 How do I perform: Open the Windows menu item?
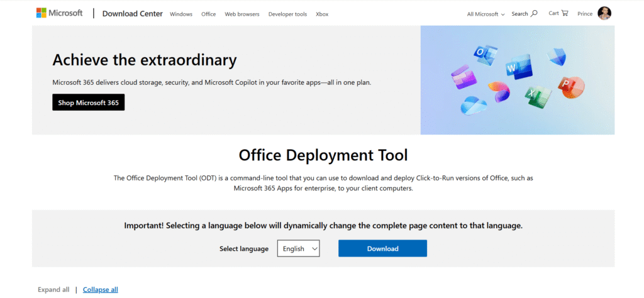coord(181,14)
